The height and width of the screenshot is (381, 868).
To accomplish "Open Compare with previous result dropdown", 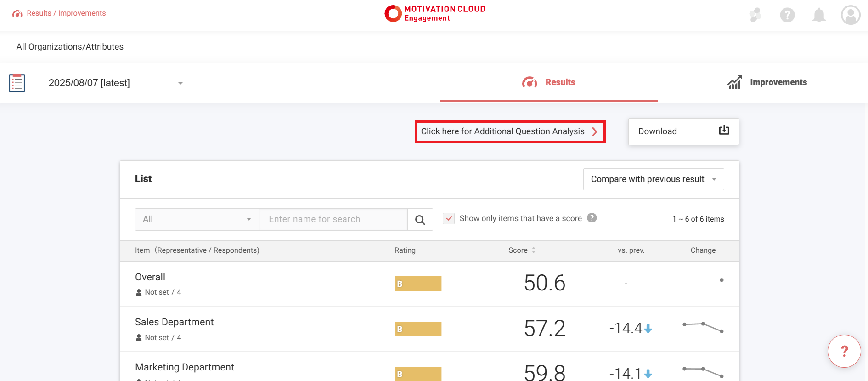I will 653,179.
